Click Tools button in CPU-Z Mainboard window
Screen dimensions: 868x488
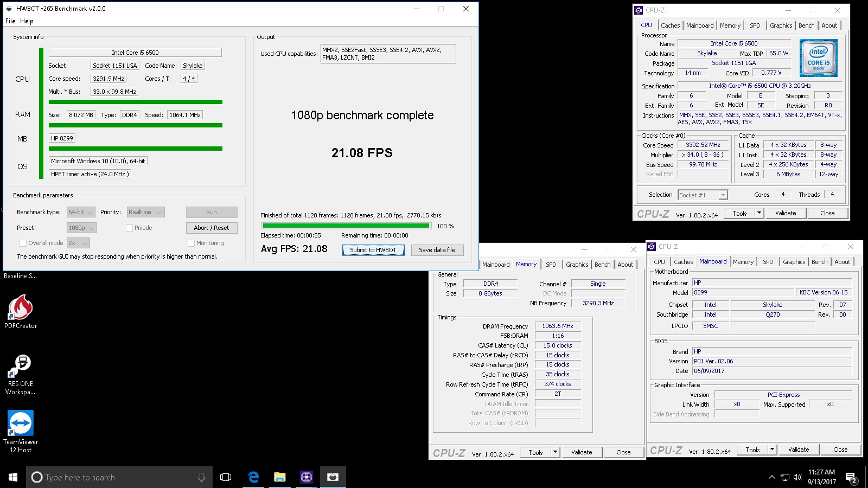752,450
